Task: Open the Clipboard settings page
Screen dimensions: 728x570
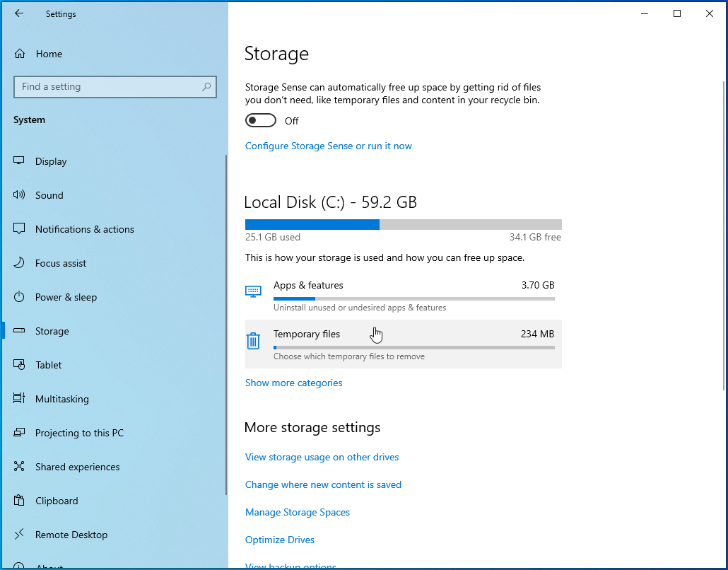Action: click(x=57, y=501)
